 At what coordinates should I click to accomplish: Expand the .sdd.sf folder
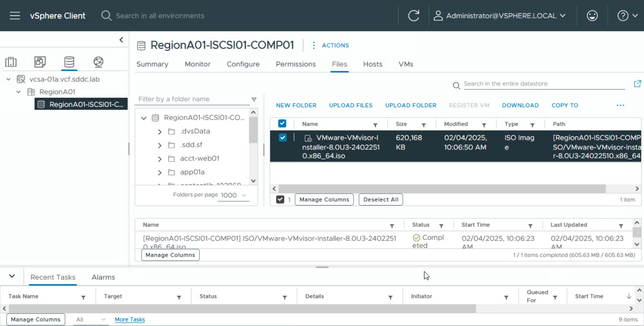[x=160, y=145]
